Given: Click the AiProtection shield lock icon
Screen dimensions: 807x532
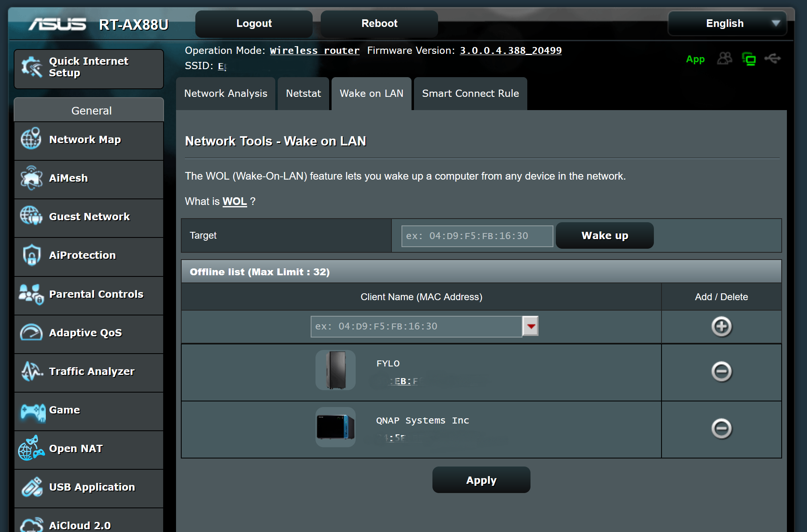Looking at the screenshot, I should (x=31, y=255).
